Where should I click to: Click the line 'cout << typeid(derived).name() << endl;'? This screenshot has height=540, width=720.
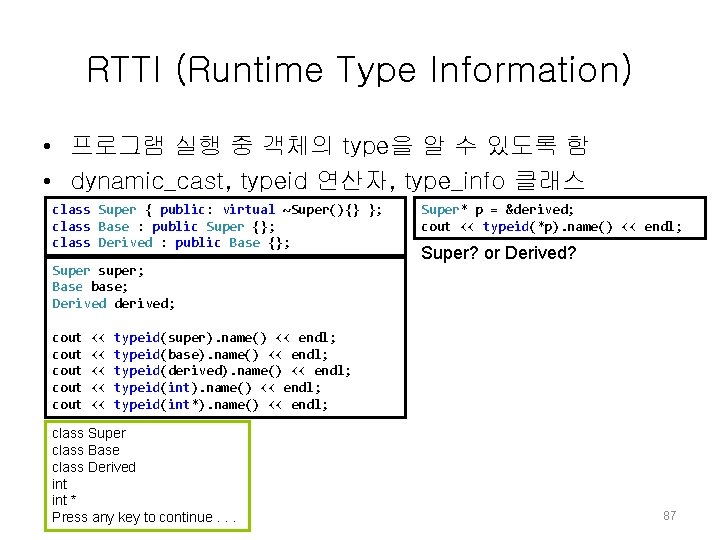(x=201, y=371)
